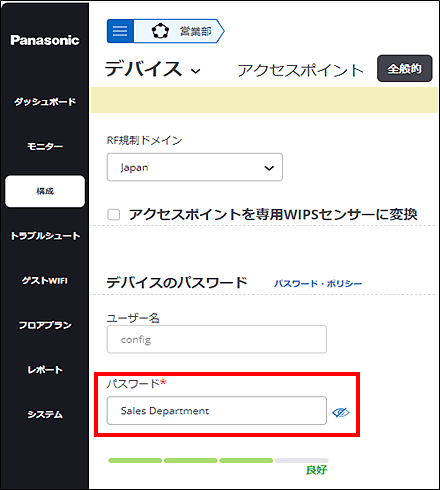The width and height of the screenshot is (440, 490).
Task: Click the location flower icon beside 営業部
Action: [x=160, y=31]
